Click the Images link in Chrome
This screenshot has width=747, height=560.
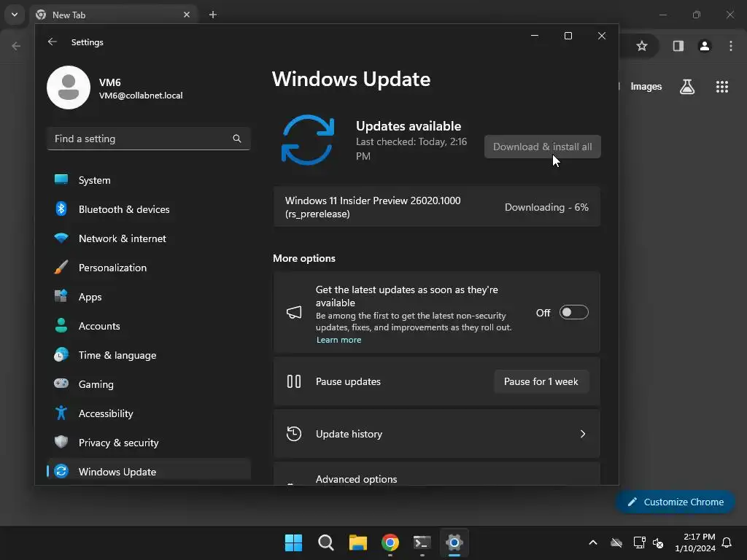646,87
